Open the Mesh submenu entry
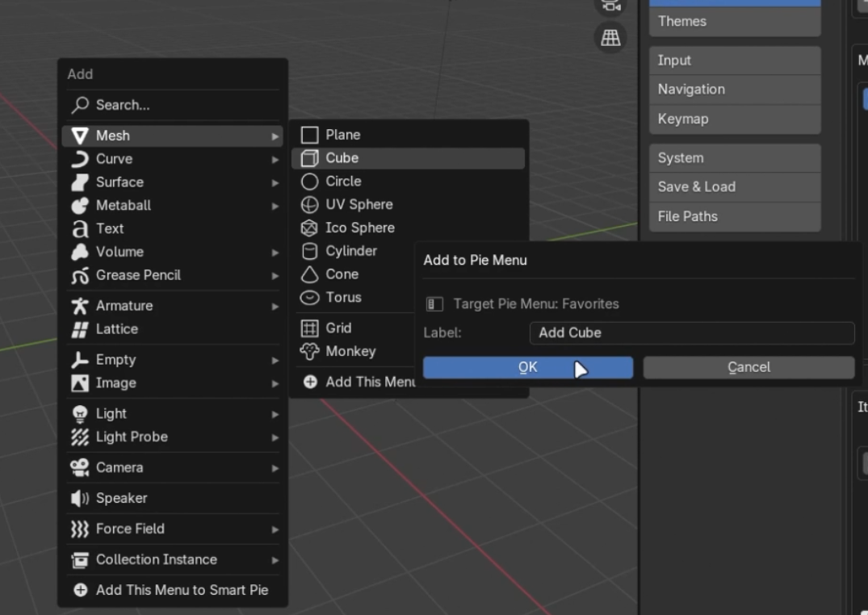 point(173,136)
